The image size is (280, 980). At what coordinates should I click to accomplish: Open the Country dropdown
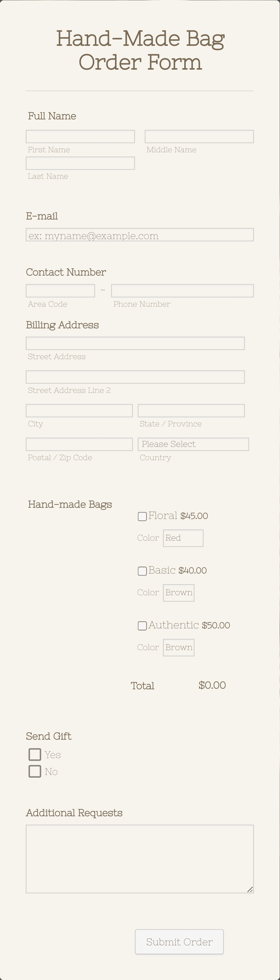193,444
